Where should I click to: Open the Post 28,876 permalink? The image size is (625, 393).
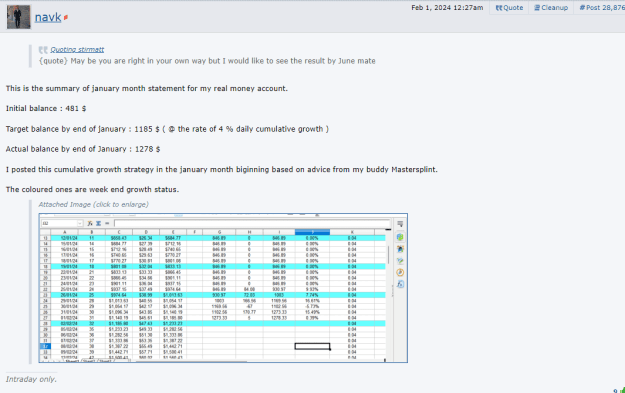click(601, 8)
